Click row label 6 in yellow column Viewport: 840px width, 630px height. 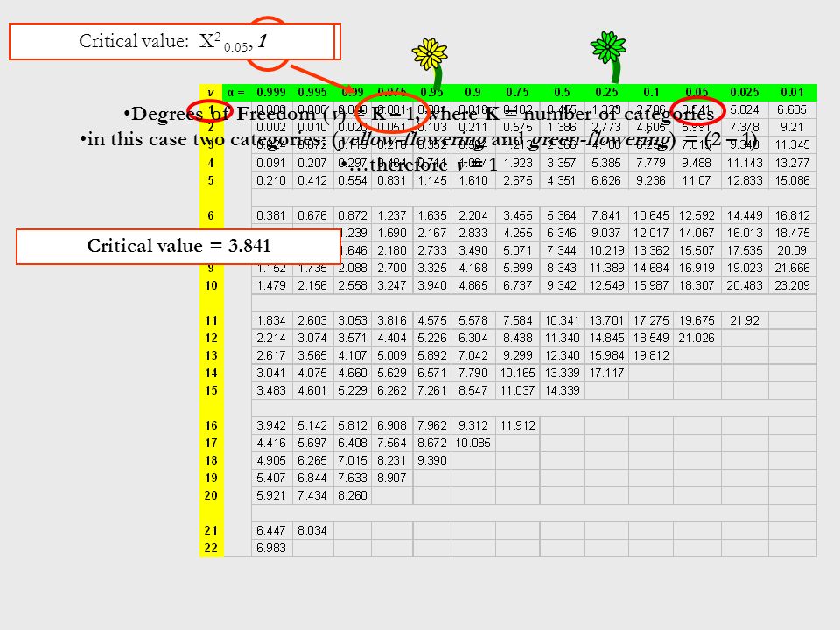(211, 215)
